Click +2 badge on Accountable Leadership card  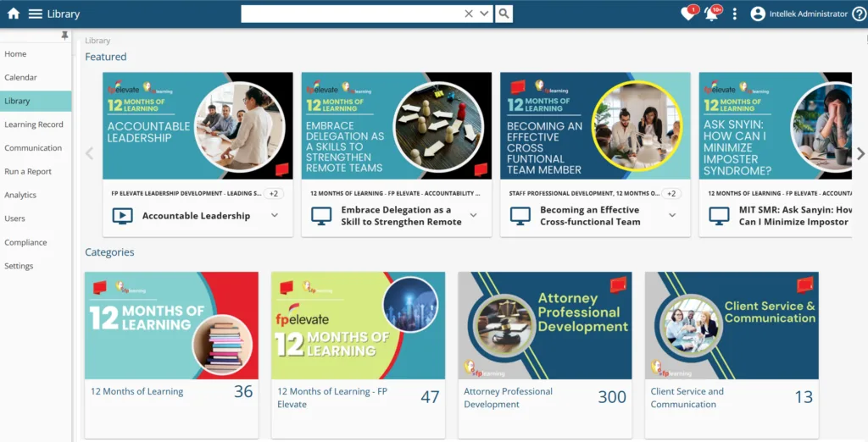coord(274,194)
